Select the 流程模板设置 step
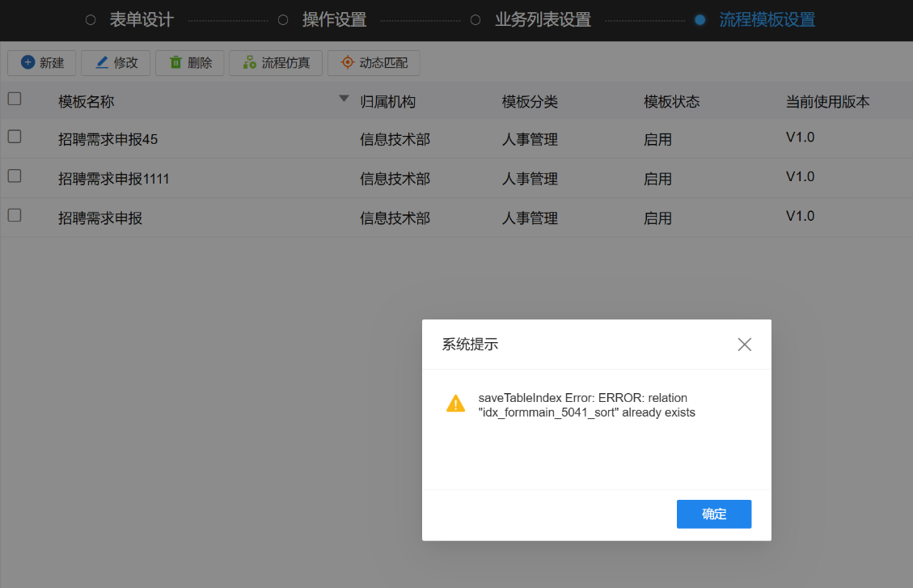This screenshot has width=913, height=588. pyautogui.click(x=767, y=19)
